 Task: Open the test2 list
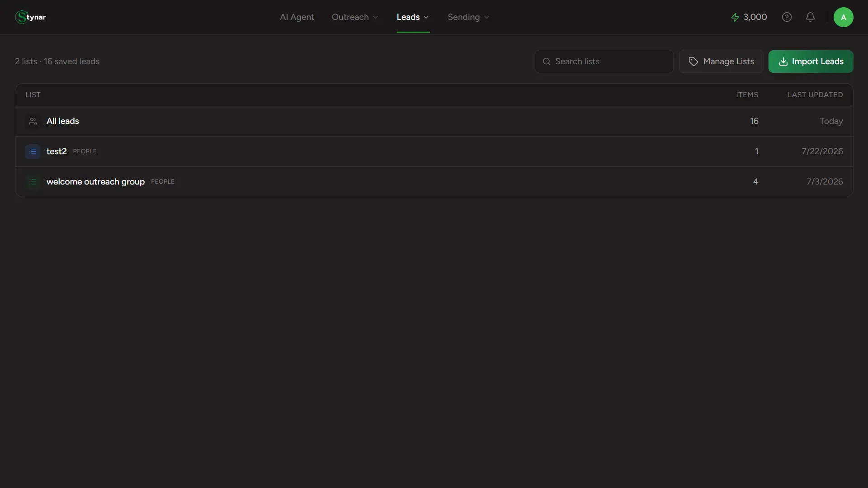pos(434,152)
